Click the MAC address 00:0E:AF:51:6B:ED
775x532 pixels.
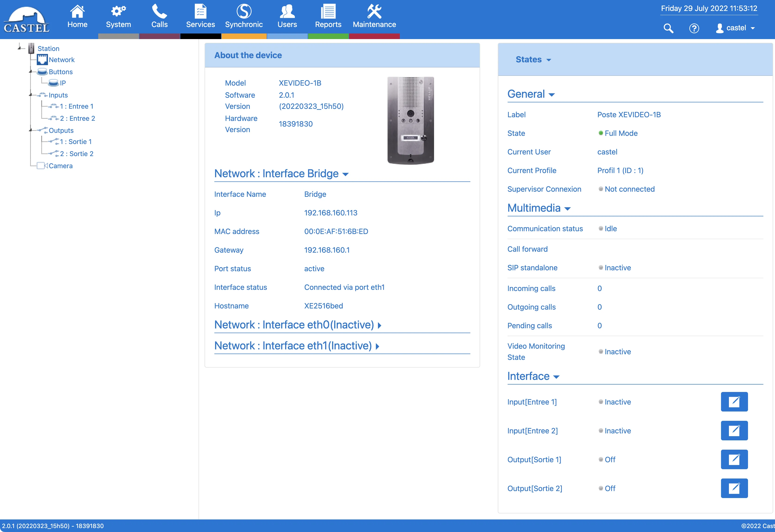point(336,231)
